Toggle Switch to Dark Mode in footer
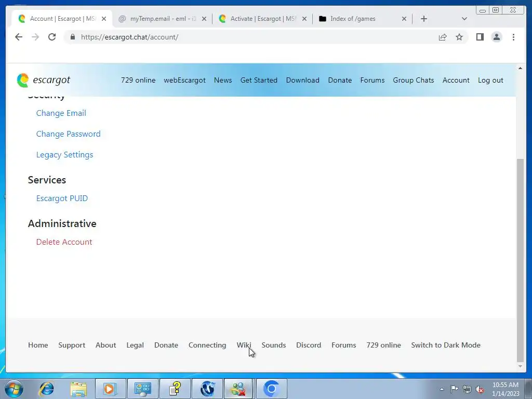This screenshot has height=399, width=532. pyautogui.click(x=446, y=345)
